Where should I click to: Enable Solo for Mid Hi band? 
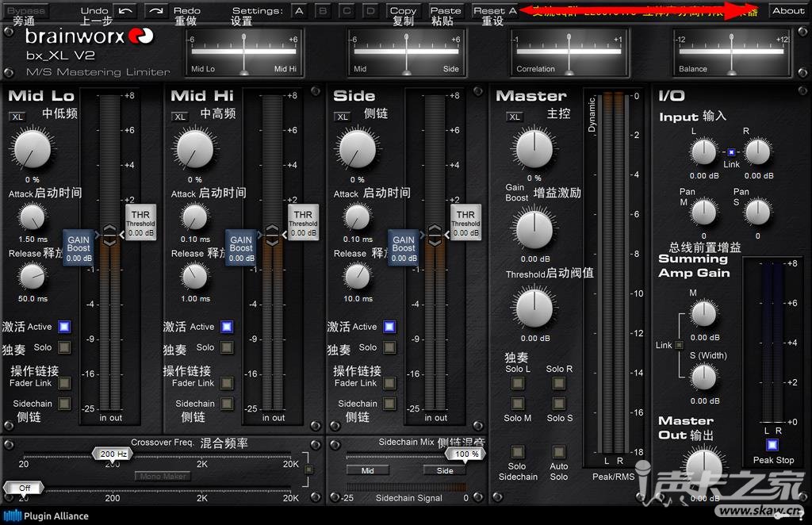(x=227, y=347)
